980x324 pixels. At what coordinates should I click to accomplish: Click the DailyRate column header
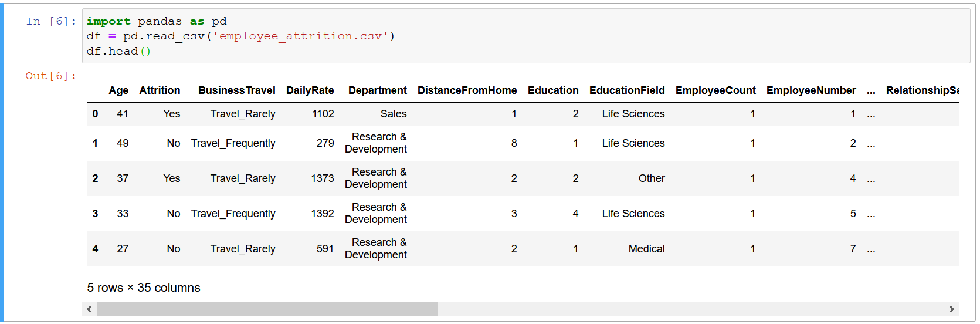[x=310, y=90]
